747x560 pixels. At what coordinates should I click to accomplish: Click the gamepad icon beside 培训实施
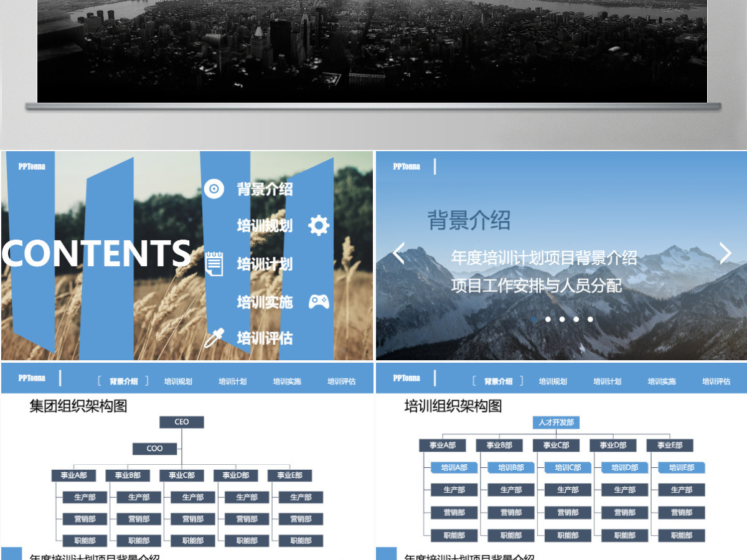(x=319, y=302)
